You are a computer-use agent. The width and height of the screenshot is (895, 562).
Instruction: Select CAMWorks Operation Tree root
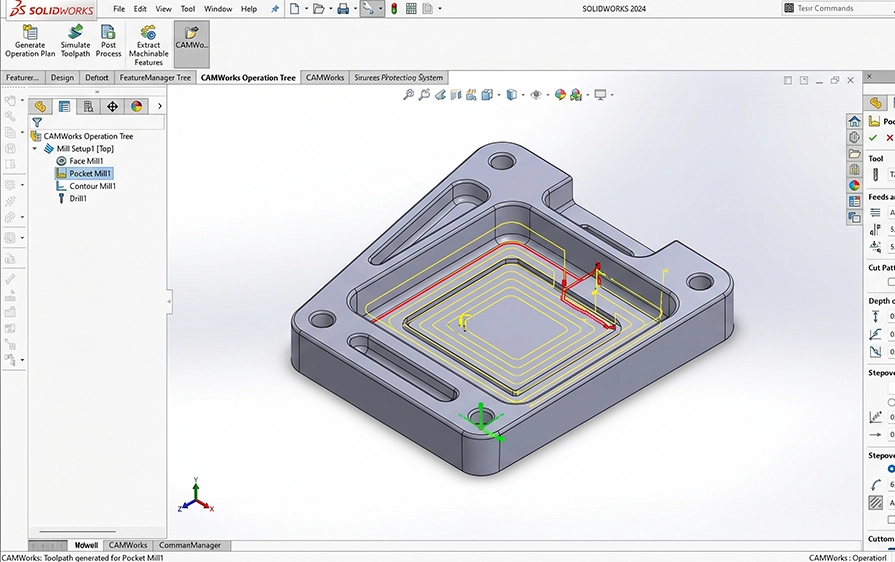pyautogui.click(x=82, y=136)
